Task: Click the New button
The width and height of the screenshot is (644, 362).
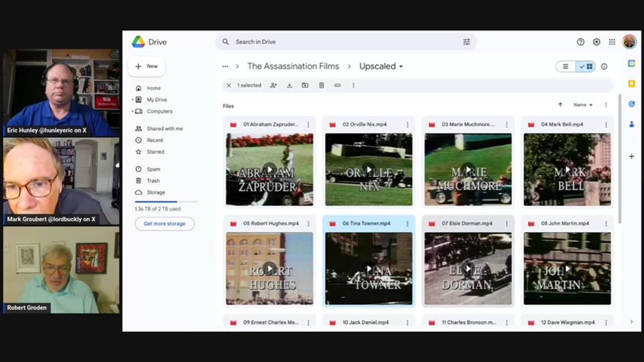Action: click(146, 66)
